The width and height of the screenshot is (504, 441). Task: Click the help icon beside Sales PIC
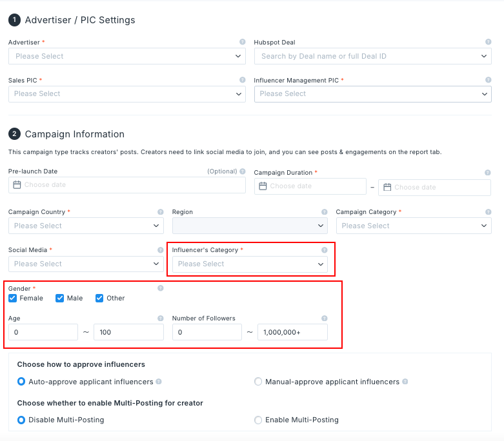point(242,80)
